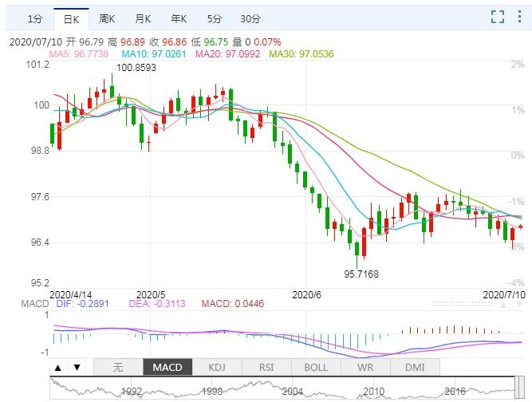Click the DEA: -0.3113 value label
The width and height of the screenshot is (532, 402).
coord(157,304)
